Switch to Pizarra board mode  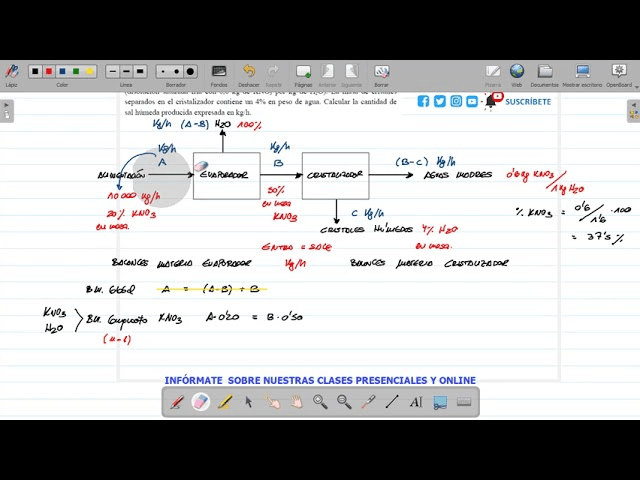coord(493,71)
